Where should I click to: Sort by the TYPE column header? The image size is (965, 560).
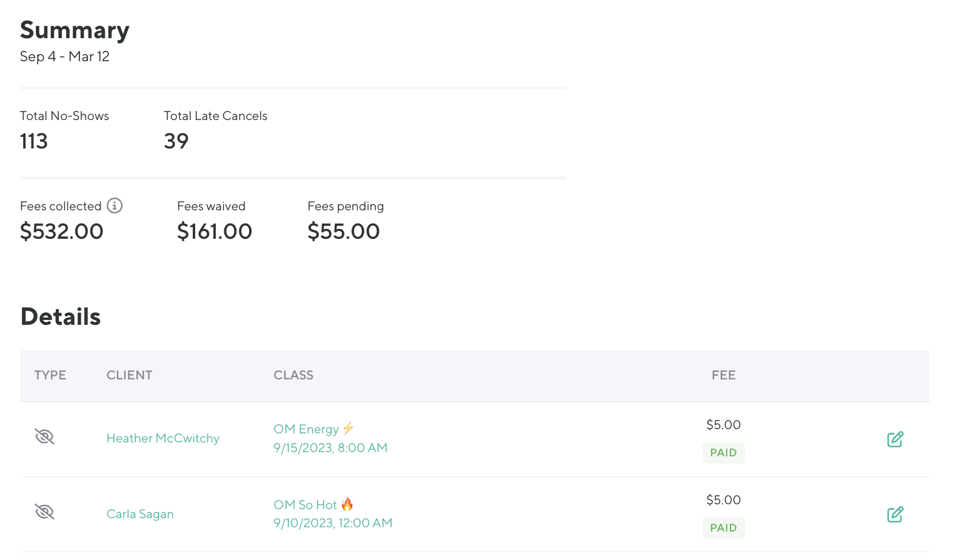pyautogui.click(x=50, y=375)
